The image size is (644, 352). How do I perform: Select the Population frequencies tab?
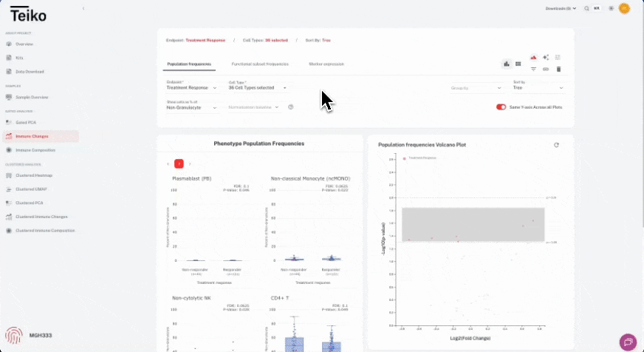pyautogui.click(x=189, y=64)
